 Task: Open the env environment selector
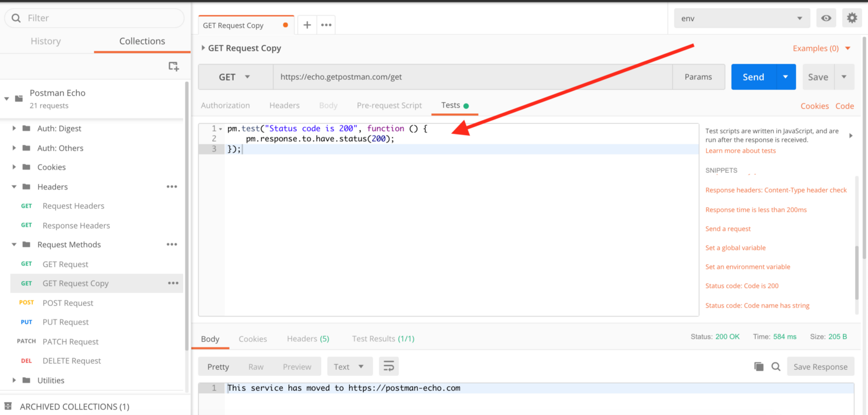point(742,19)
